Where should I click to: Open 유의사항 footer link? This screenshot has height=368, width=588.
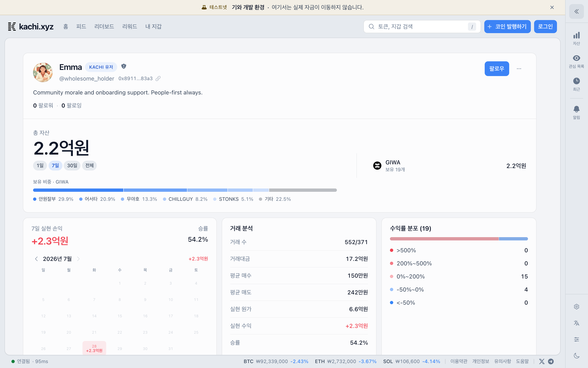(x=502, y=361)
